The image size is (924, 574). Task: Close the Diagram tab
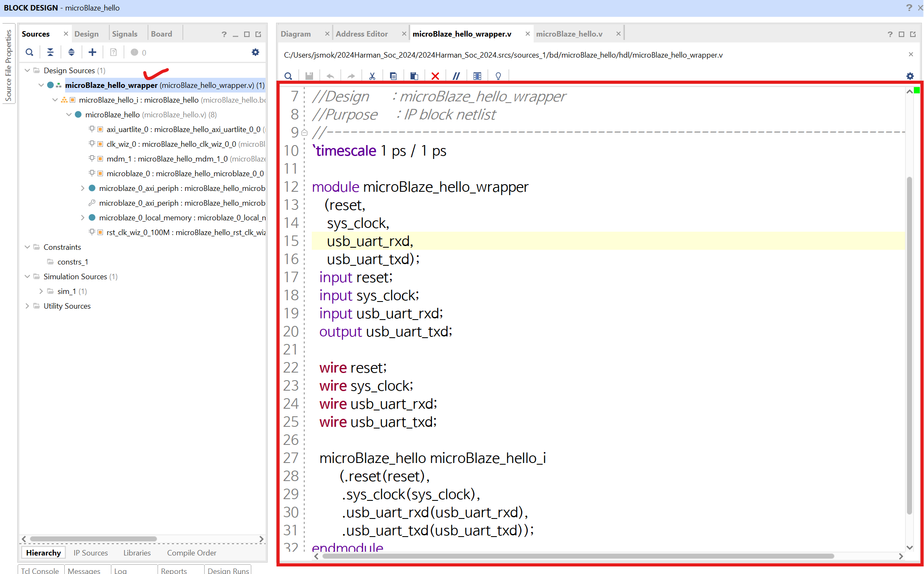pyautogui.click(x=327, y=34)
